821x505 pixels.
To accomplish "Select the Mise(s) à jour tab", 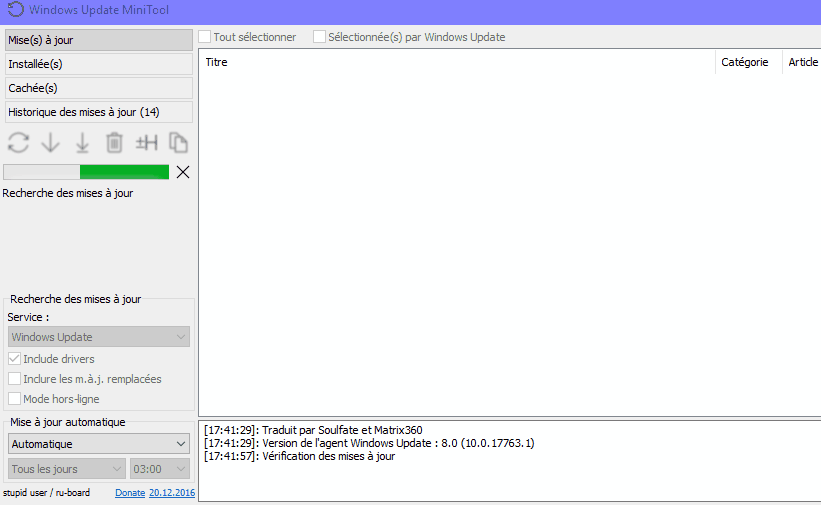I will point(98,40).
